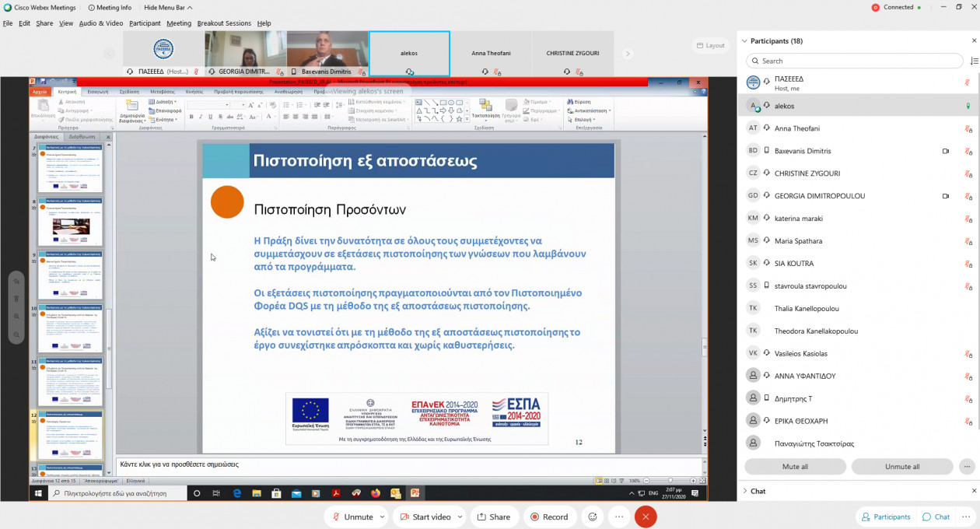The image size is (980, 529).
Task: Open the Breakout Sessions menu
Action: (x=224, y=23)
